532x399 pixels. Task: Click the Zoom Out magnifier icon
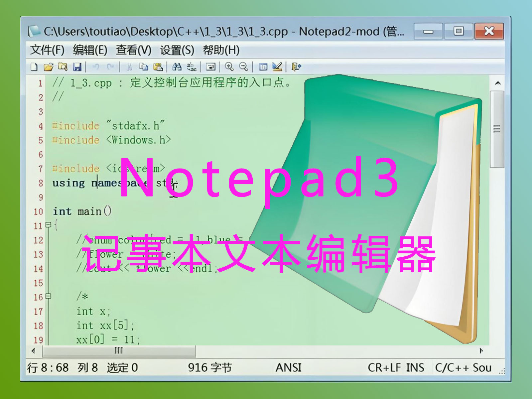click(x=244, y=67)
